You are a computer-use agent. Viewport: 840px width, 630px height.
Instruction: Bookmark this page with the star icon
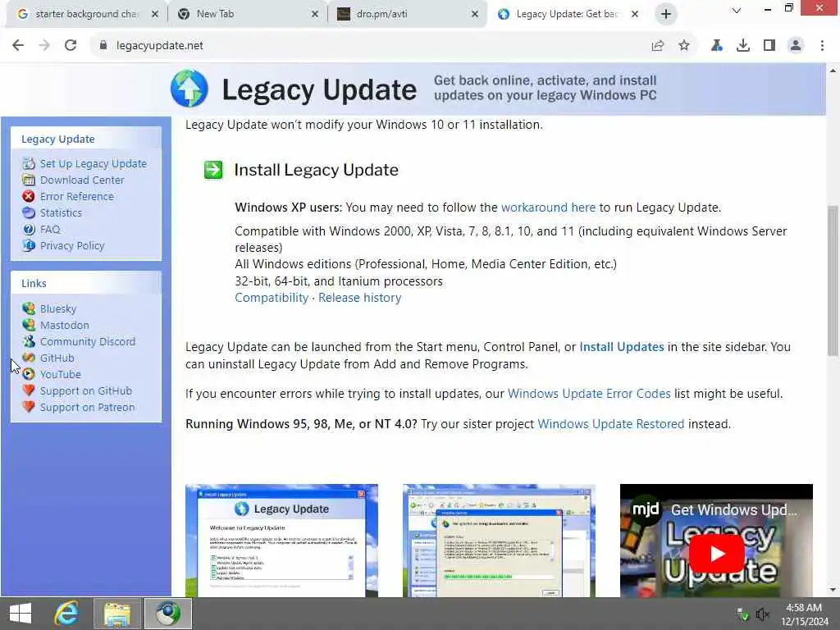point(684,46)
